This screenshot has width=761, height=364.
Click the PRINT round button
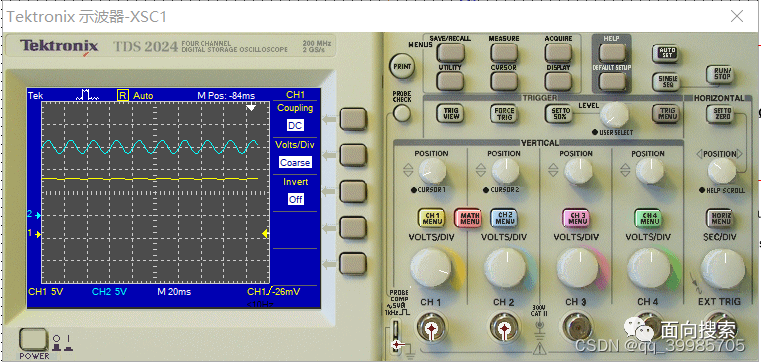click(x=402, y=66)
